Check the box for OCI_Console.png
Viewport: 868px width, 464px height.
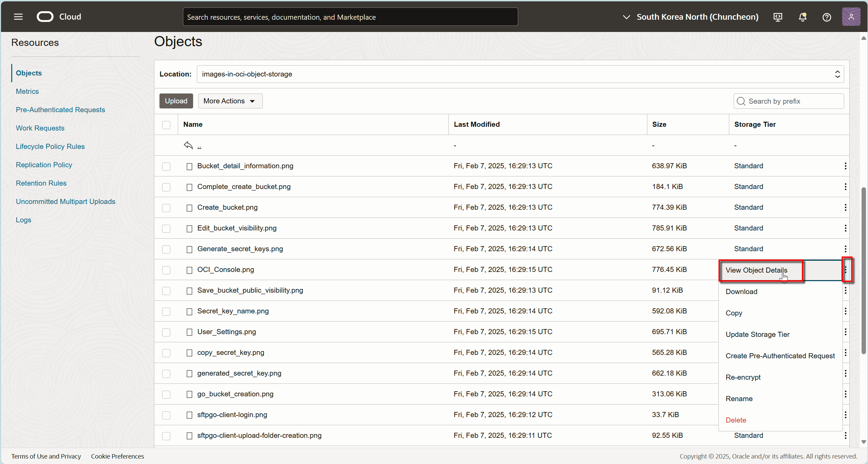166,270
